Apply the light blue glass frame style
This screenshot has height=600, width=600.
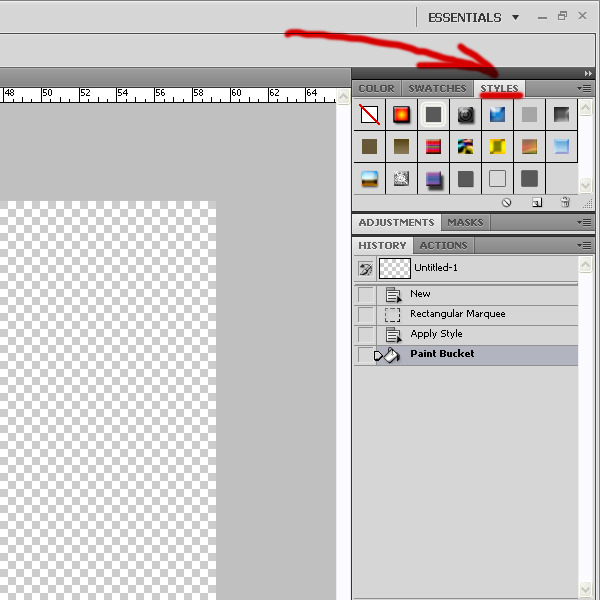(x=561, y=147)
